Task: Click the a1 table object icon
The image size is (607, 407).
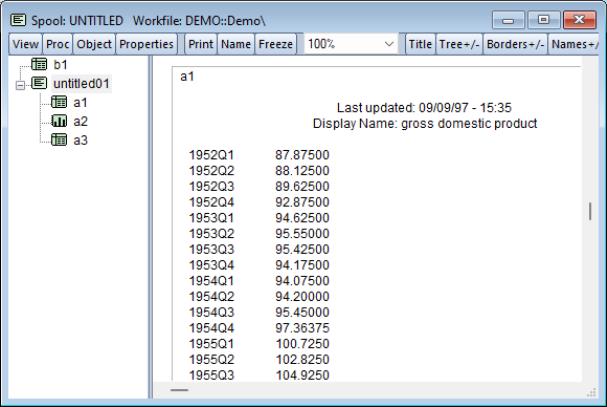Action: [58, 102]
